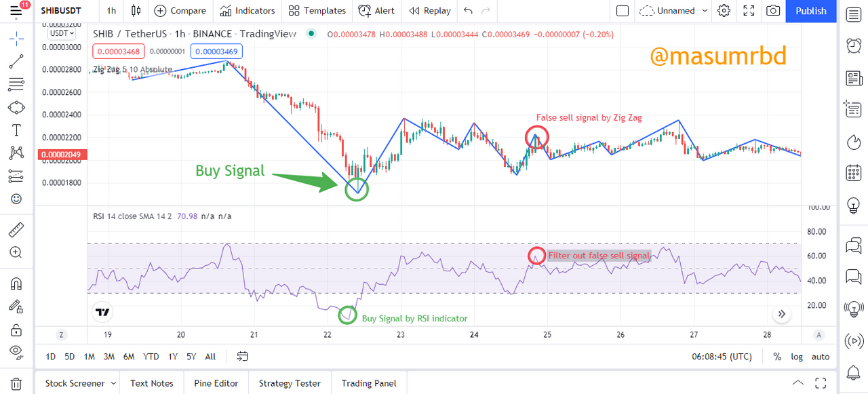
Task: Select the 1D date range
Action: pyautogui.click(x=51, y=356)
